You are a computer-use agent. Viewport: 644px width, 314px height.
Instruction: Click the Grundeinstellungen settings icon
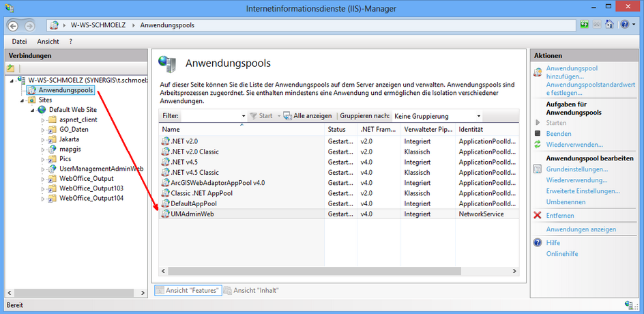pos(537,169)
